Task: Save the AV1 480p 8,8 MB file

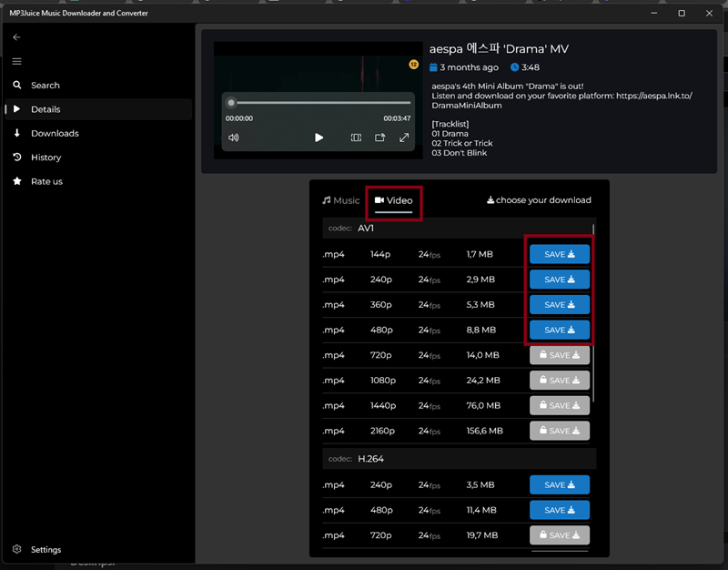Action: (x=560, y=330)
